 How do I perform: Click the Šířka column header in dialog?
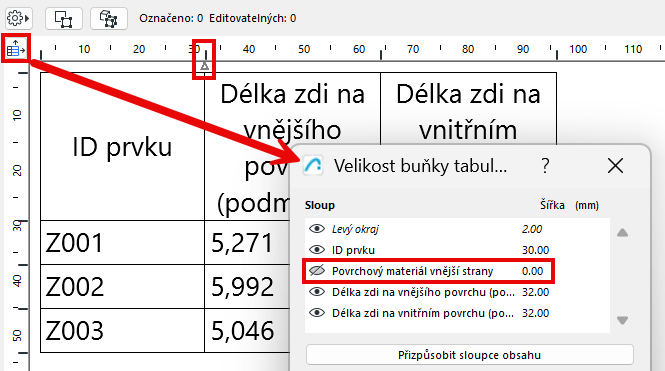click(552, 205)
